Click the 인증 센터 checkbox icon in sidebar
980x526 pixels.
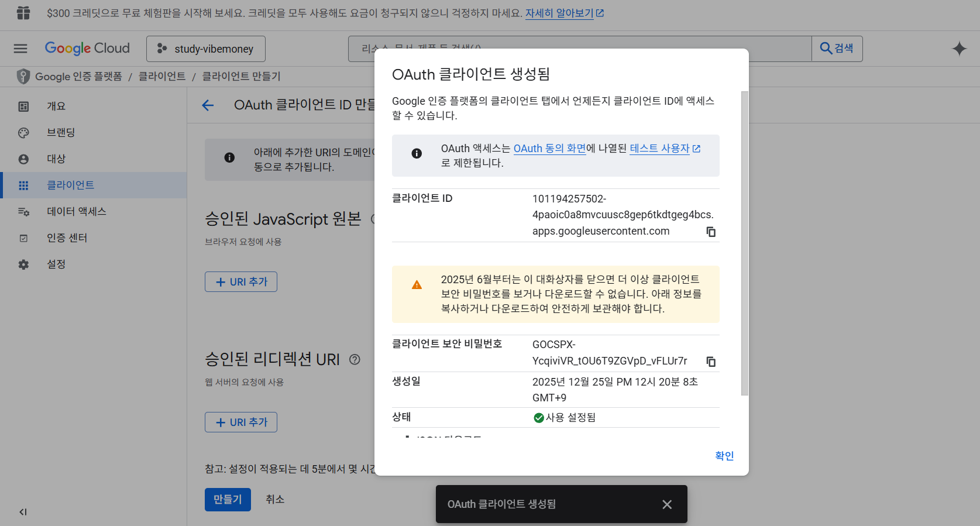(23, 238)
